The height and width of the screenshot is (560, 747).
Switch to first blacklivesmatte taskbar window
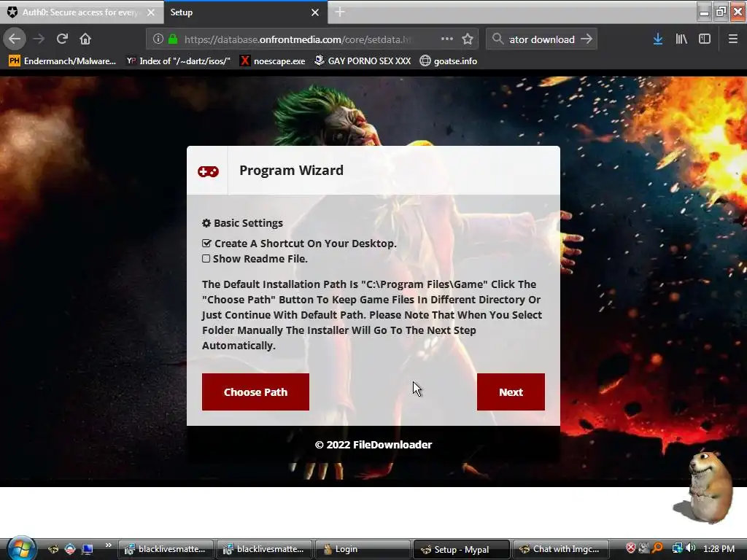tap(166, 549)
